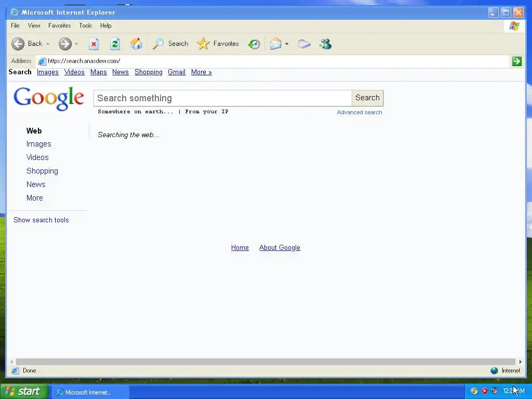Viewport: 532px width, 399px height.
Task: Open the Help menu
Action: [x=105, y=25]
